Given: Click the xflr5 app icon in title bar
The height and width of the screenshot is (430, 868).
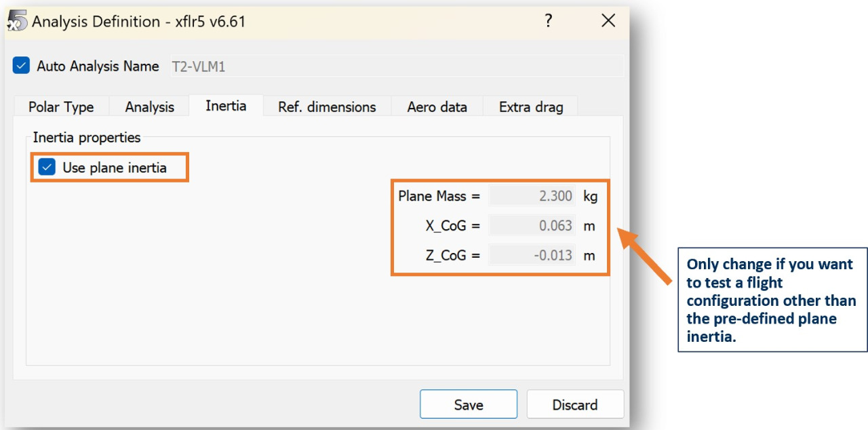Looking at the screenshot, I should pyautogui.click(x=16, y=21).
